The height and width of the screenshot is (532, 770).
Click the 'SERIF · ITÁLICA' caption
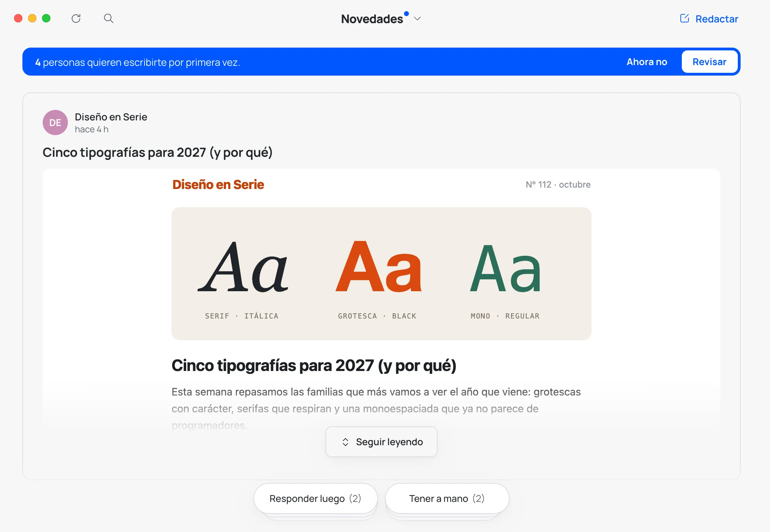click(241, 316)
